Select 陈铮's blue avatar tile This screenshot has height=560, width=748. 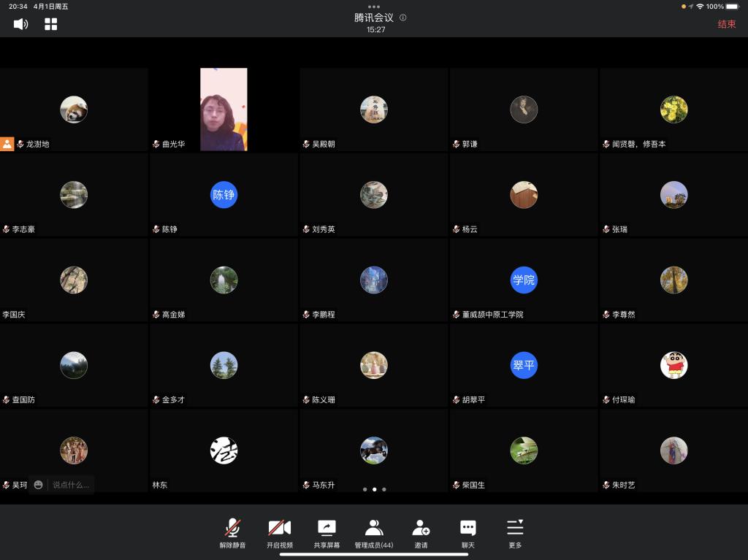(224, 195)
